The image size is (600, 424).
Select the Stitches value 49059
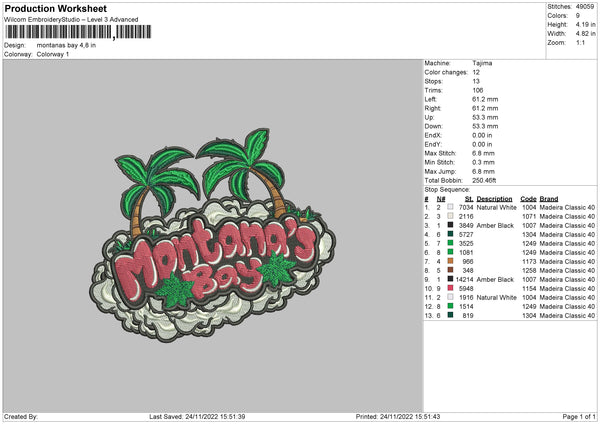[x=585, y=7]
